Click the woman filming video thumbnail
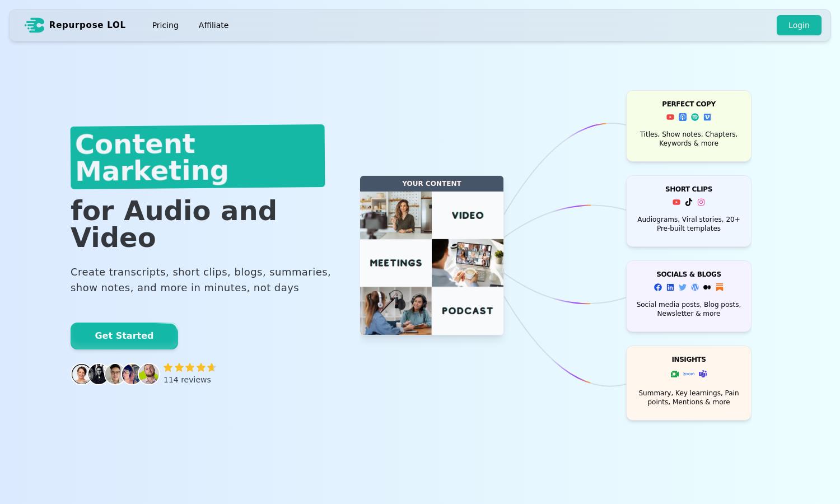This screenshot has height=504, width=840. 396,215
